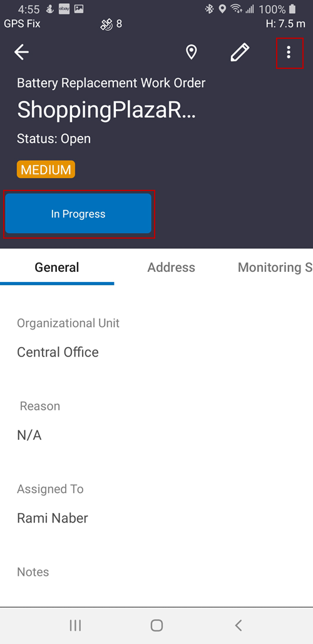
Task: Select the General tab
Action: pyautogui.click(x=57, y=267)
